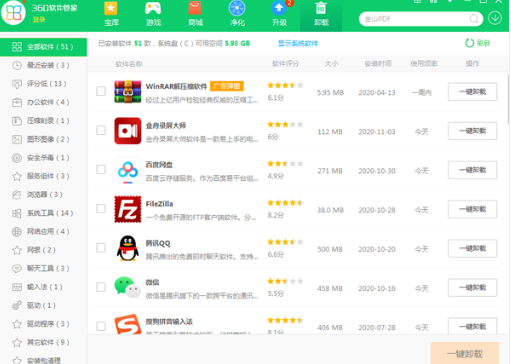
Task: Click the 搜狗拼音输入法 icon
Action: tap(128, 324)
